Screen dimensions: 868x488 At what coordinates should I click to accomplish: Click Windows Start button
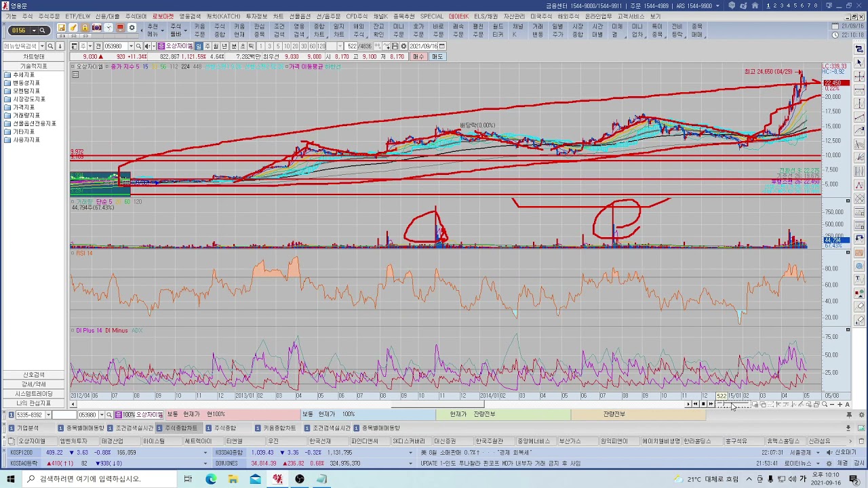coord(11,479)
